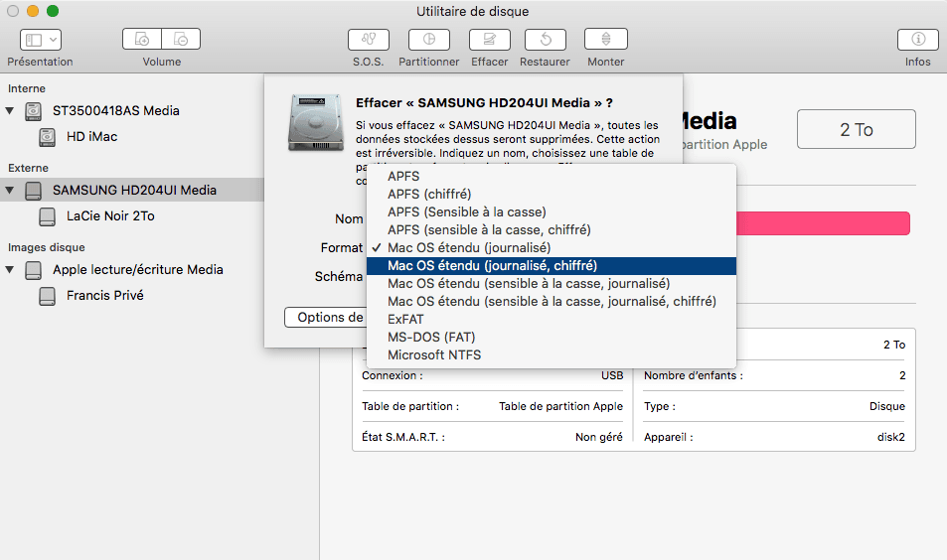
Task: Collapse the Apple lecture/écriture Media triangle
Action: click(x=10, y=270)
